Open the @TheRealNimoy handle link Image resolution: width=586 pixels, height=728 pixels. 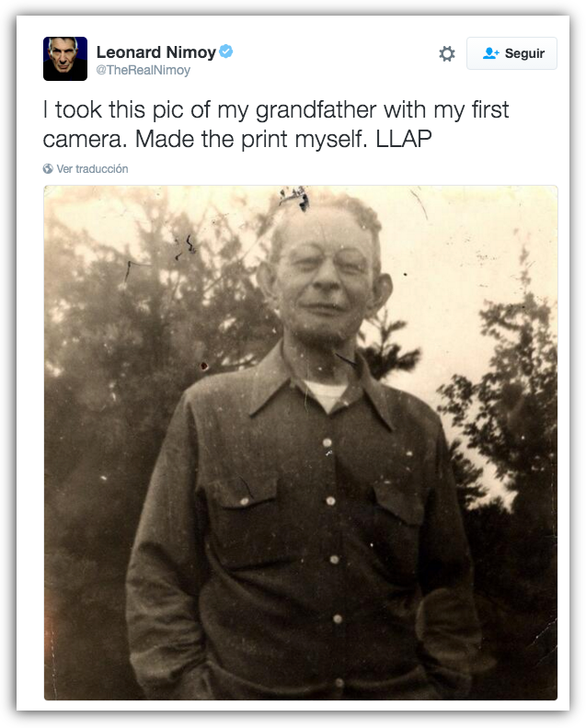coord(144,70)
